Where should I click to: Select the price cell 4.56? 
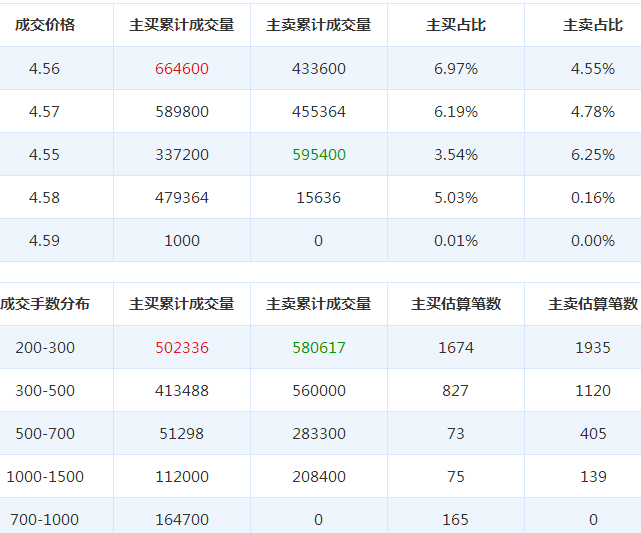click(44, 68)
